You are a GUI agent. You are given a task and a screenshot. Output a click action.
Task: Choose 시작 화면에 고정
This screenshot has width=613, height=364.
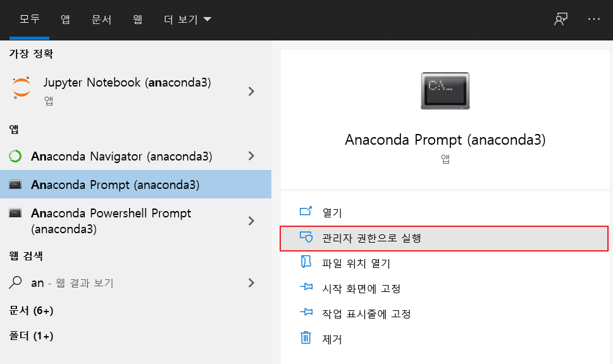[361, 289]
